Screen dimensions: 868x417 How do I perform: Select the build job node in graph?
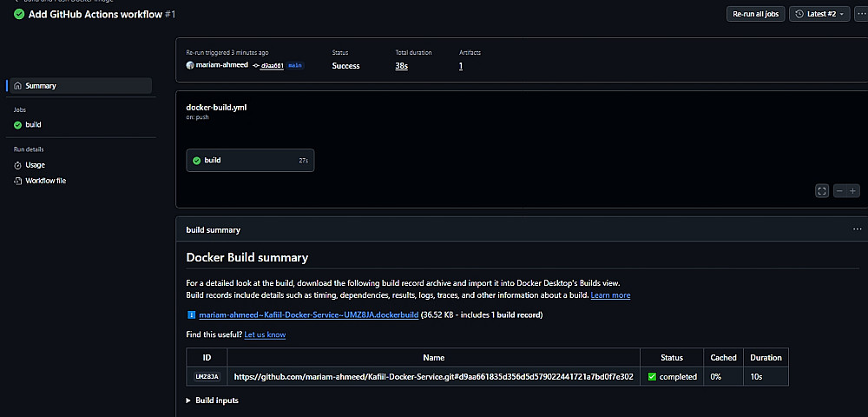click(250, 161)
